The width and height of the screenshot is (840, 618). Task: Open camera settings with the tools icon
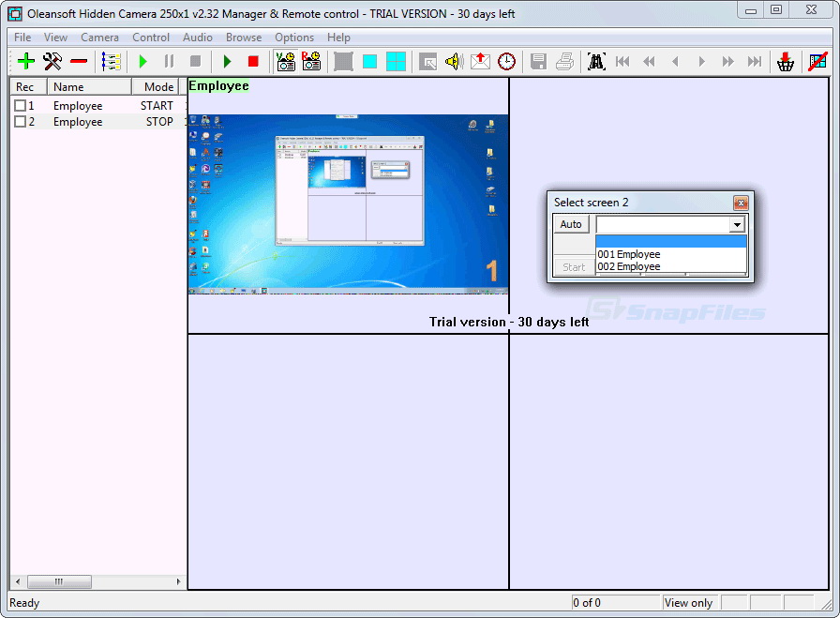pos(52,62)
